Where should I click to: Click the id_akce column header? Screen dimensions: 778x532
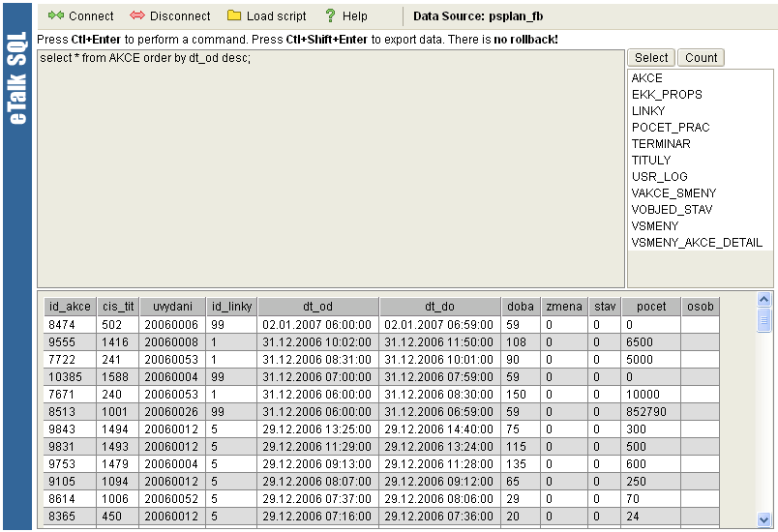(70, 307)
